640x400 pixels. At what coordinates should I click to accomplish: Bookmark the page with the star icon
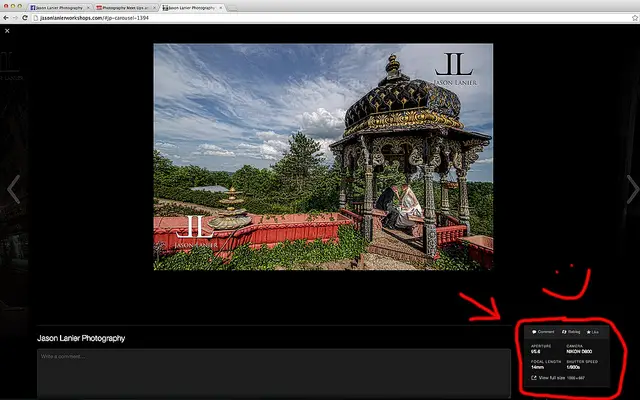click(635, 18)
